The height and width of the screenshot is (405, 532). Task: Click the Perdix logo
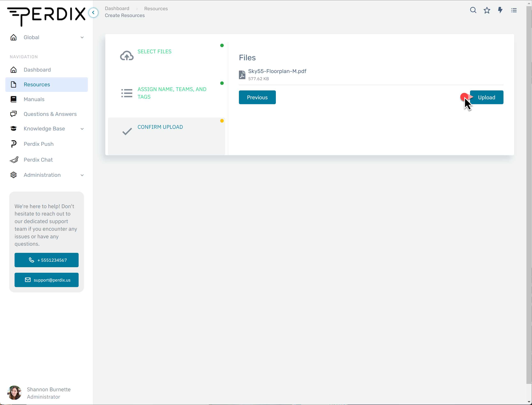point(46,16)
